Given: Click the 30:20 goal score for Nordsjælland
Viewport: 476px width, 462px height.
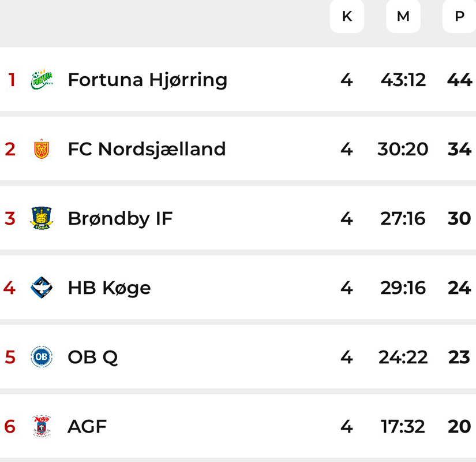Looking at the screenshot, I should tap(403, 149).
